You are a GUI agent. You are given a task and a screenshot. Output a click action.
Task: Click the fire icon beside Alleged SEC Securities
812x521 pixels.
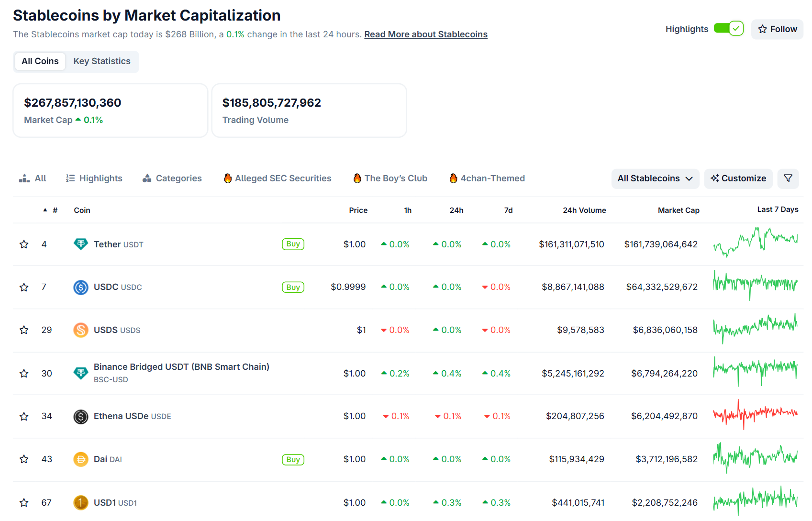(228, 178)
